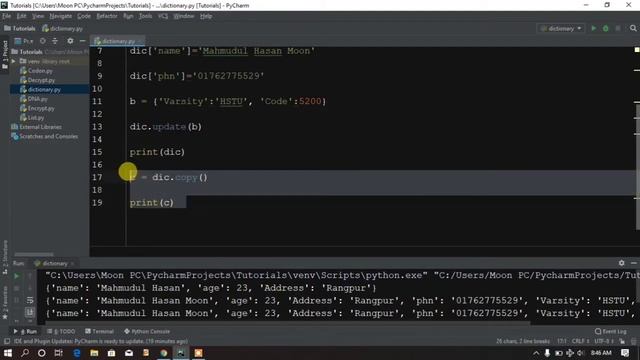Open the Edit menu
The width and height of the screenshot is (640, 360).
click(21, 16)
